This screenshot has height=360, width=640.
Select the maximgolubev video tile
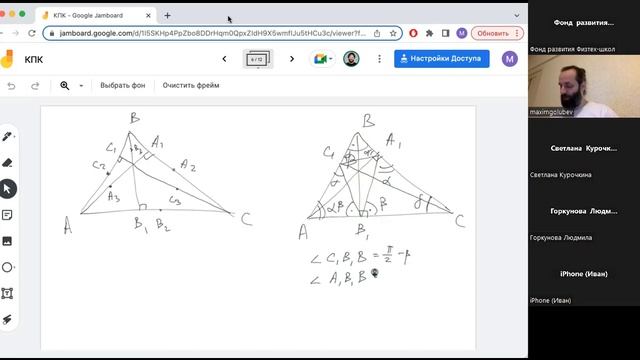pyautogui.click(x=584, y=87)
